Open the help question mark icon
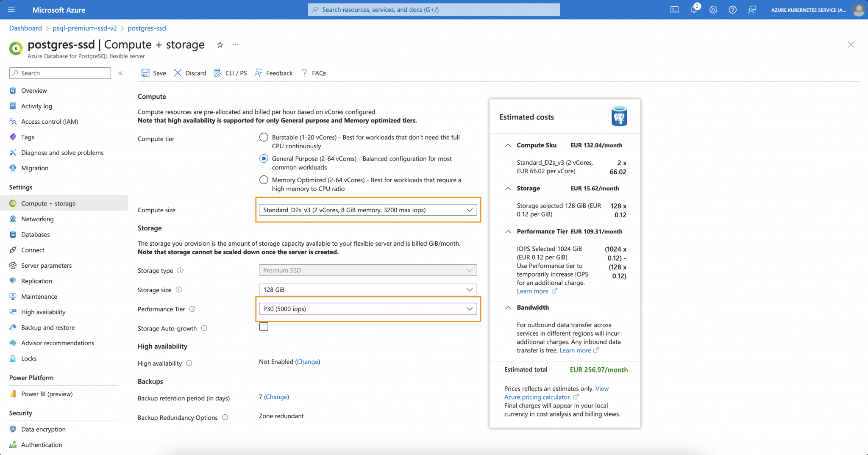The width and height of the screenshot is (868, 455). [x=732, y=9]
